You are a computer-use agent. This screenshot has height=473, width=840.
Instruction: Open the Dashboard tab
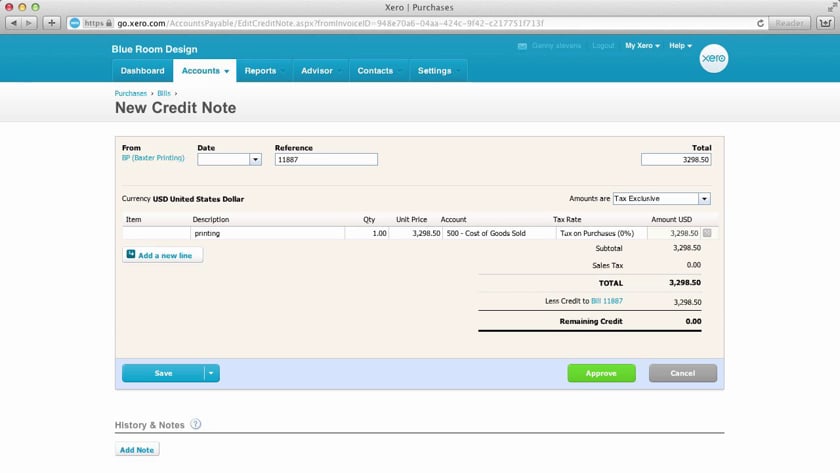coord(142,71)
